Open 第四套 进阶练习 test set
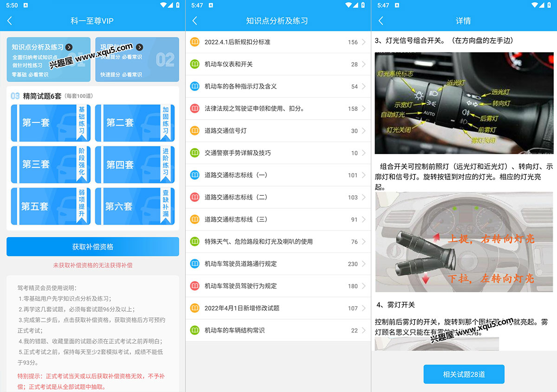 click(135, 165)
